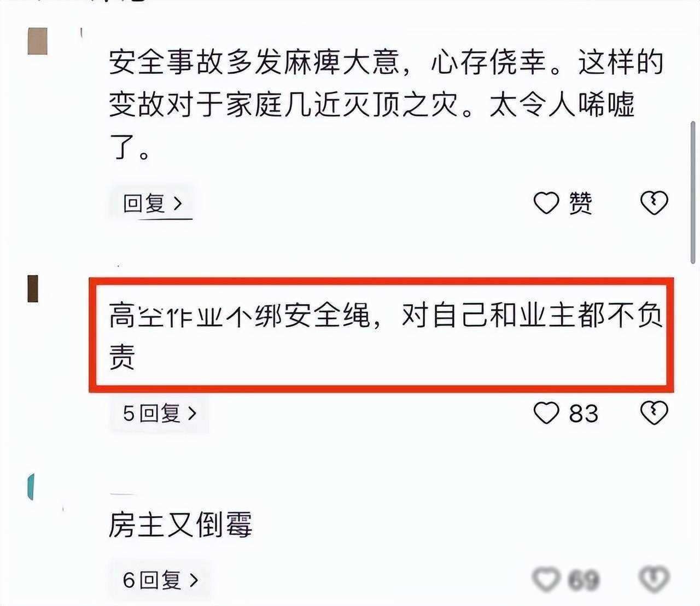Dislike the safety rope comment
The image size is (700, 606).
coord(654,413)
